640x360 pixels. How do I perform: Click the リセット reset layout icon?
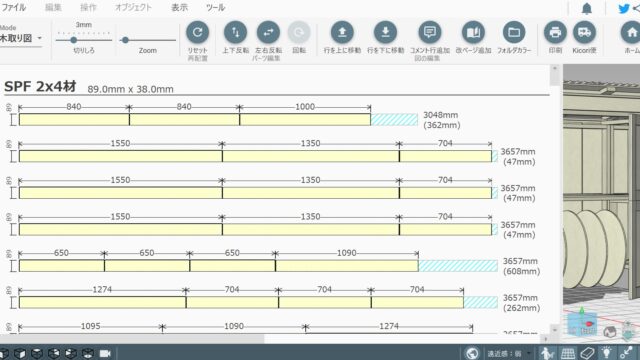point(198,32)
